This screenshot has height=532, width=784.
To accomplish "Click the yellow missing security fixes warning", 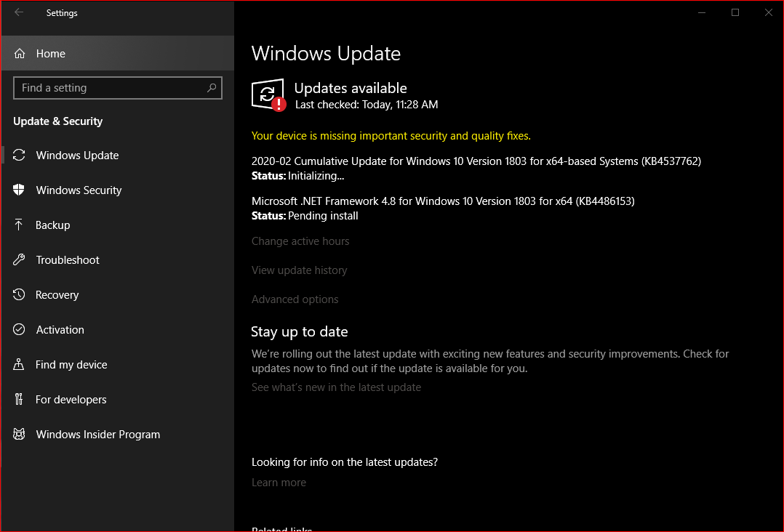I will [x=391, y=136].
